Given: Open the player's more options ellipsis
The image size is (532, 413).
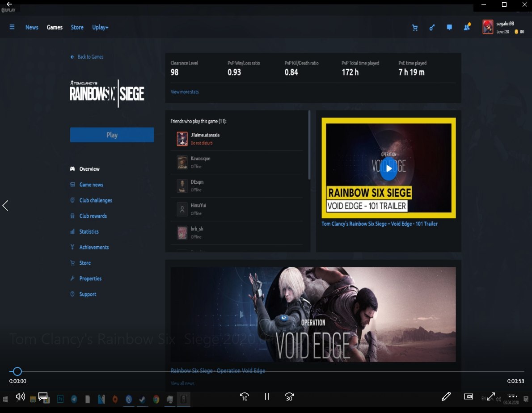Looking at the screenshot, I should (x=513, y=396).
